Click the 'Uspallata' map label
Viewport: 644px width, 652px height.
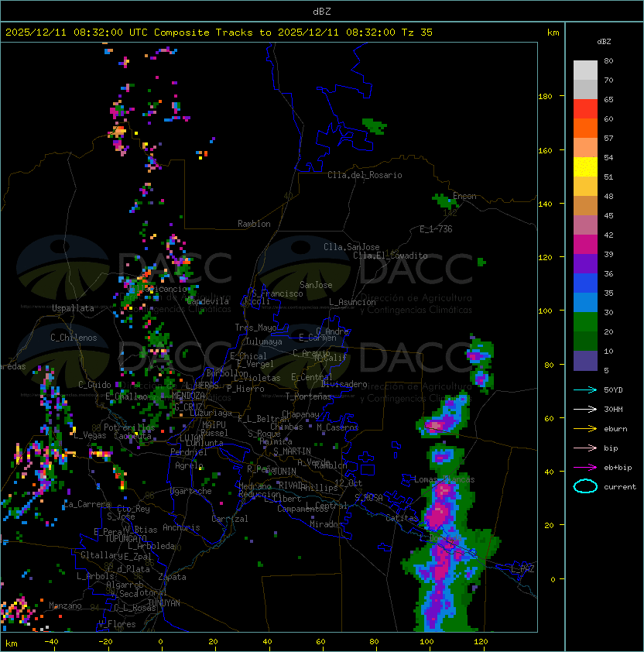coord(73,308)
